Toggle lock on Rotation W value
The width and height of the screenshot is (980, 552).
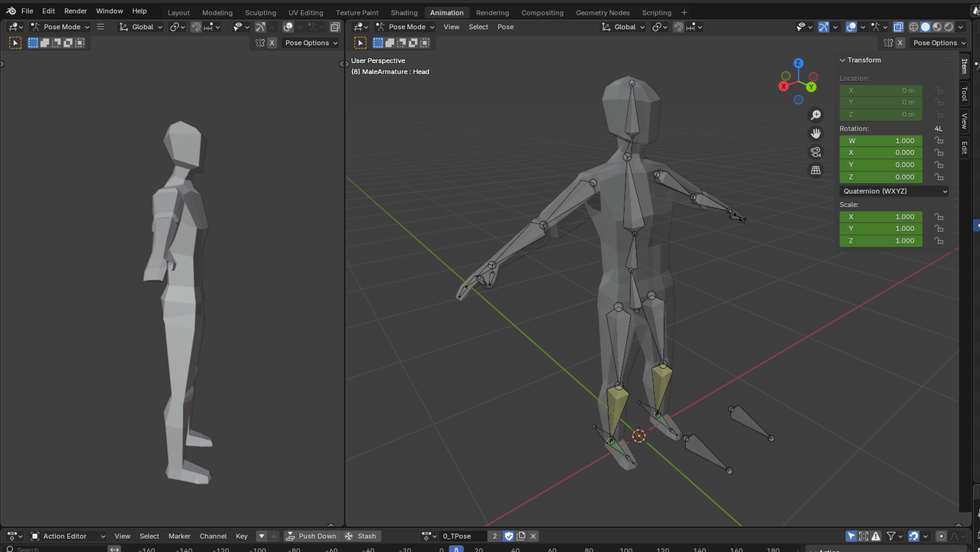click(939, 141)
